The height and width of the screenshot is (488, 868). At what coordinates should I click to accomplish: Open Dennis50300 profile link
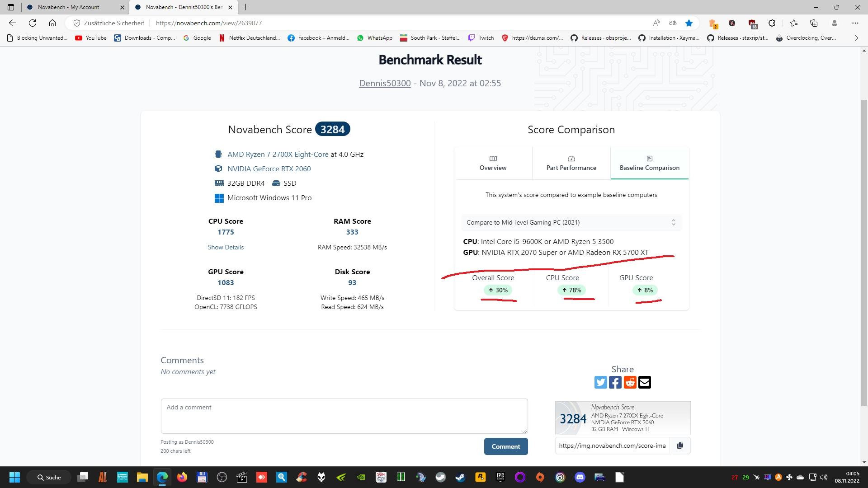tap(385, 83)
